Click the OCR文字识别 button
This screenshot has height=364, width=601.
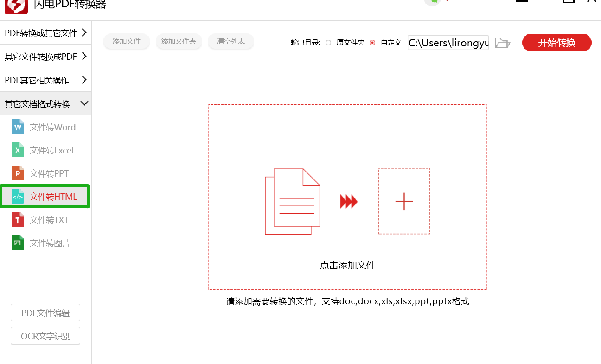45,336
